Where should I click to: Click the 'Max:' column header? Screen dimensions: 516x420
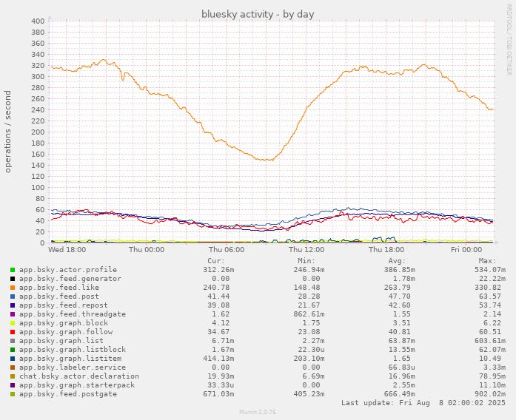(x=487, y=261)
